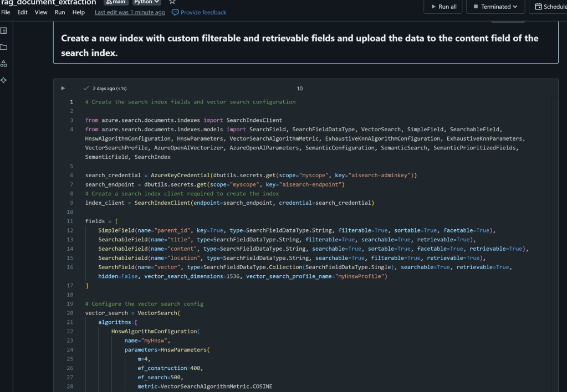Click the speech bubble feedback icon

click(x=175, y=12)
